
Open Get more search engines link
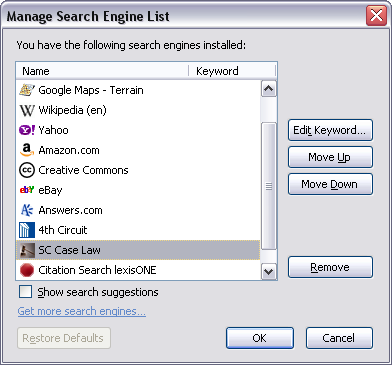click(82, 311)
